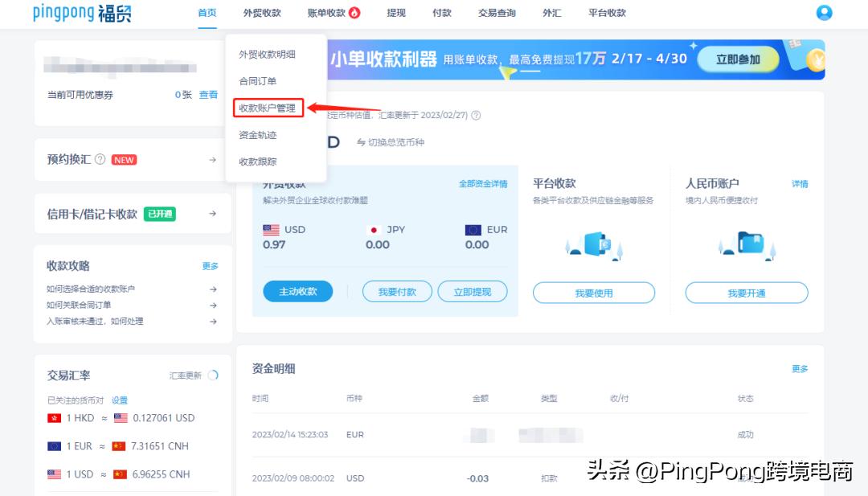Click the JPY flag icon

click(x=373, y=229)
